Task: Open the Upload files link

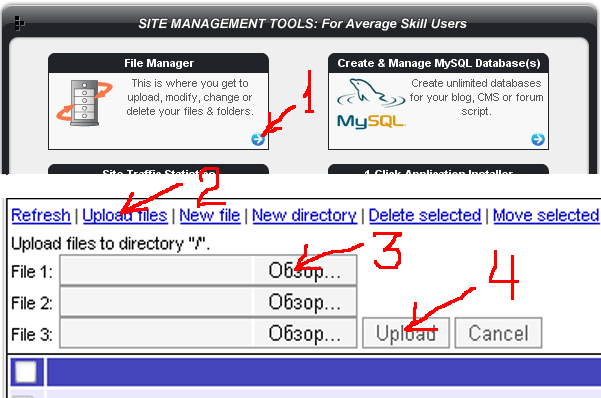Action: 125,215
